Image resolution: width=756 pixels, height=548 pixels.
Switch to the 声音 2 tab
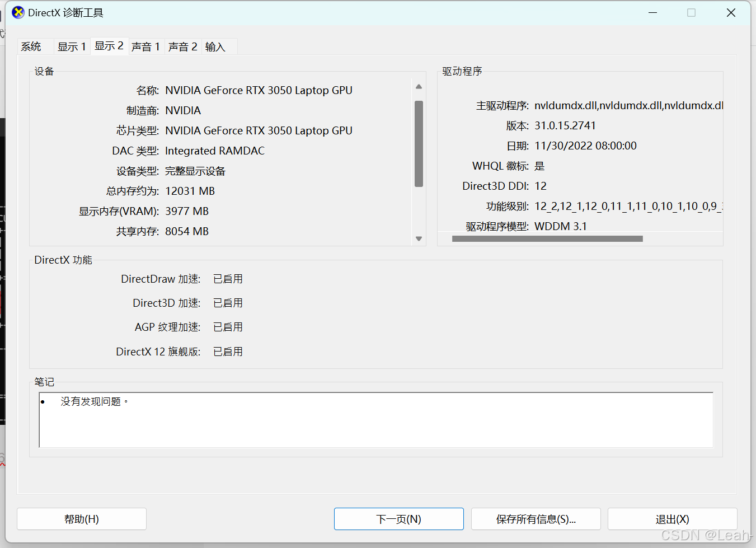[x=183, y=46]
